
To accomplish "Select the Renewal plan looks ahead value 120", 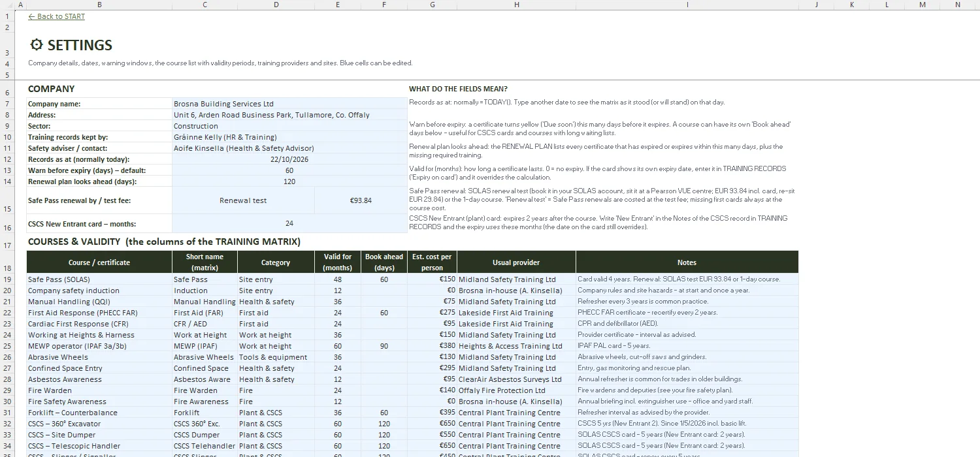I will pos(289,181).
